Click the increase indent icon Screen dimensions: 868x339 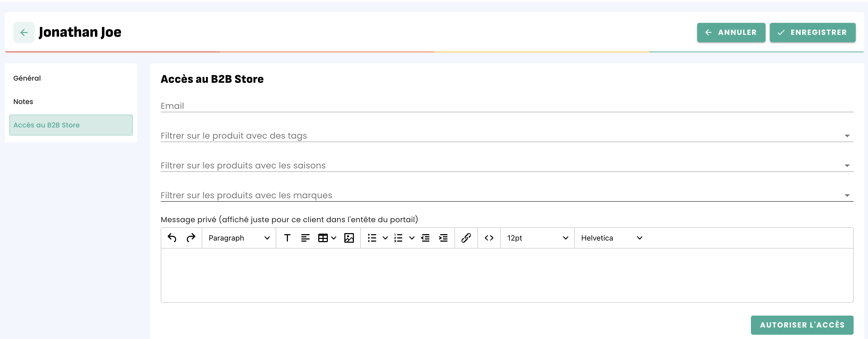pyautogui.click(x=443, y=238)
